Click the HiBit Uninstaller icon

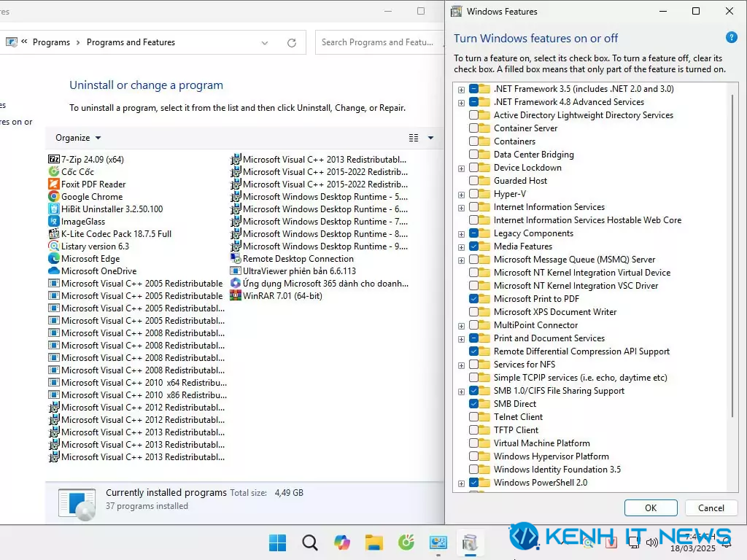[54, 209]
